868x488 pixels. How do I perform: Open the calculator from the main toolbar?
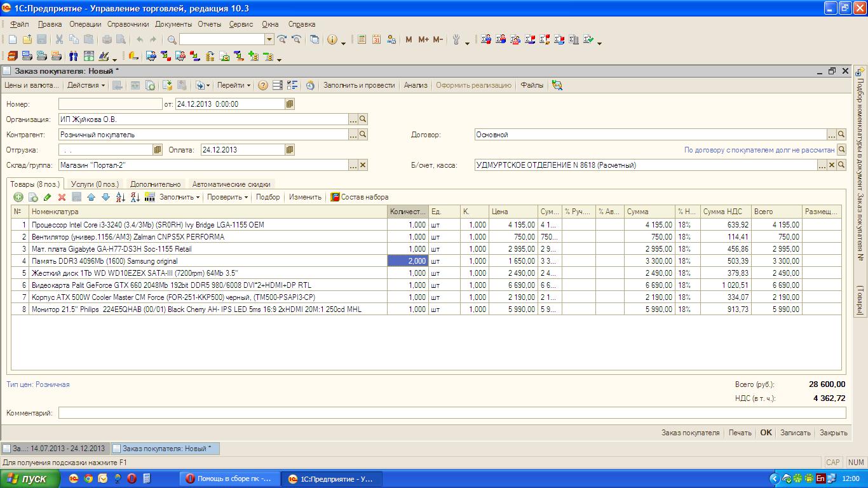(x=362, y=39)
